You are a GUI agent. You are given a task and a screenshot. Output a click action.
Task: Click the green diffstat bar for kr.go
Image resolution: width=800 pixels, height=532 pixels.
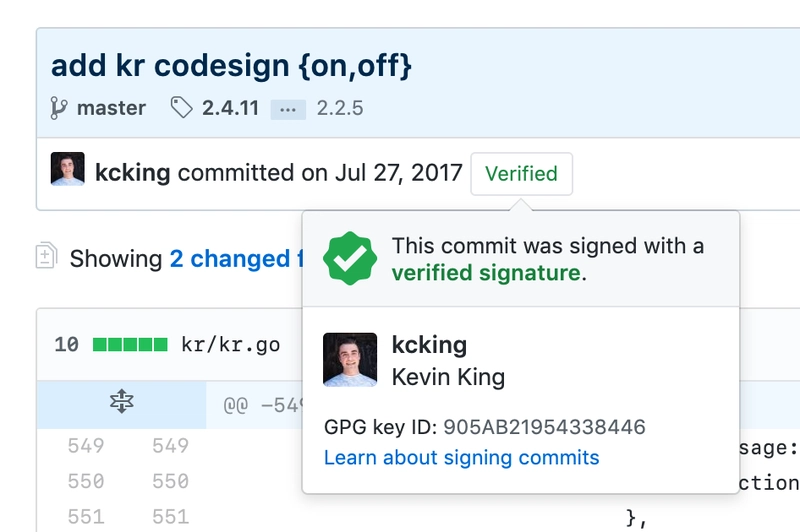130,345
